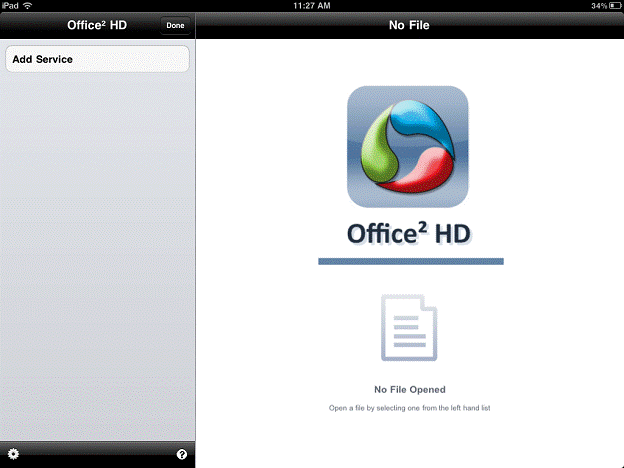
Task: Select the Add Service row
Action: (98, 59)
